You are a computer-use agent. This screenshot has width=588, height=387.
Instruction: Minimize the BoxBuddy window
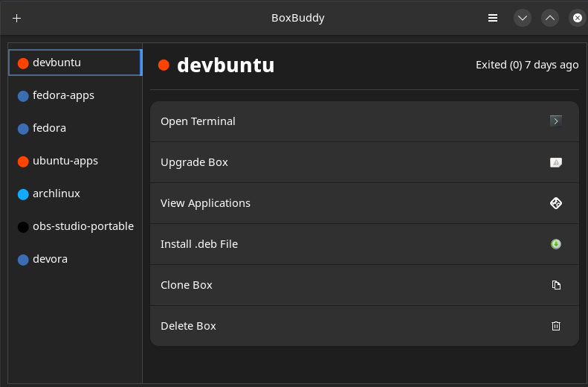pyautogui.click(x=523, y=18)
